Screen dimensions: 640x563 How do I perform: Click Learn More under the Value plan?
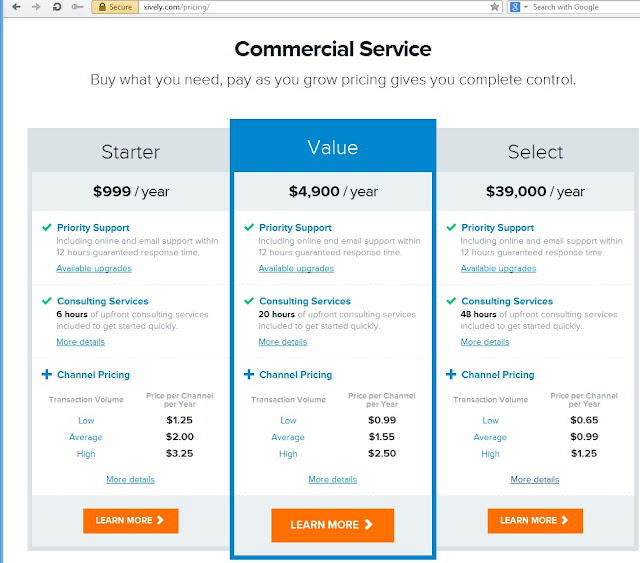tap(332, 525)
